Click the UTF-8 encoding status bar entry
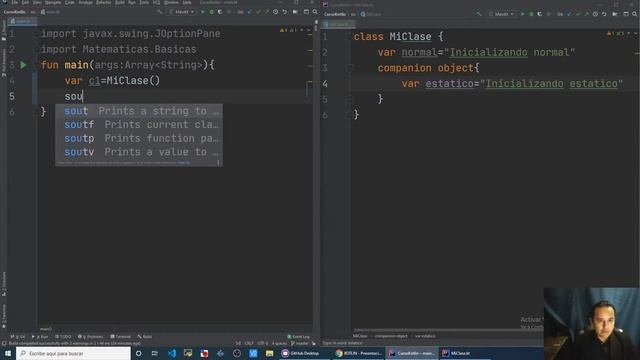Image resolution: width=640 pixels, height=360 pixels. click(x=262, y=343)
